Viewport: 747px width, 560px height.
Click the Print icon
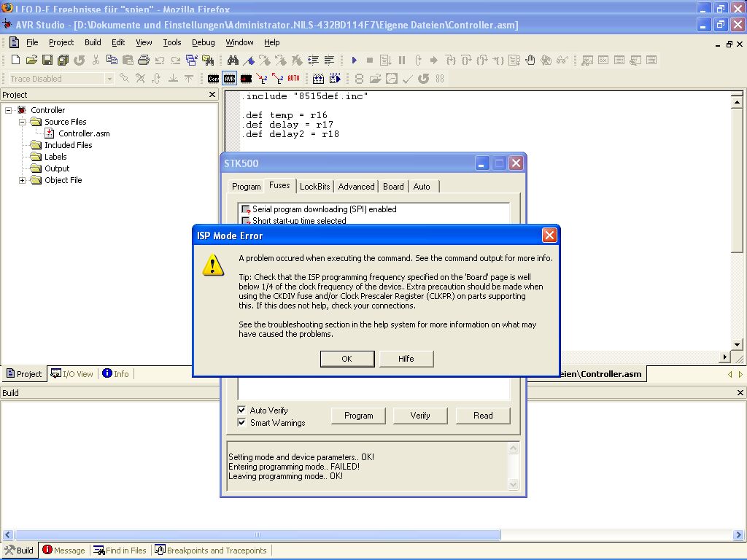click(144, 60)
